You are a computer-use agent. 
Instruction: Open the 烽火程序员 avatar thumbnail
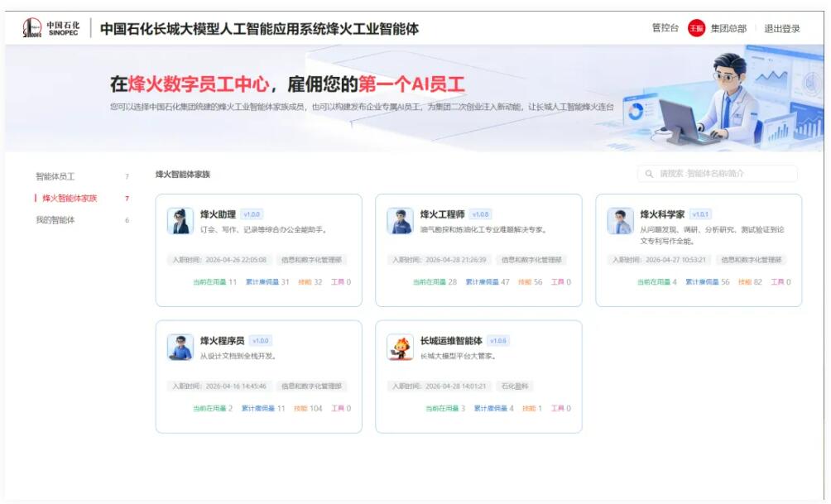click(x=180, y=347)
